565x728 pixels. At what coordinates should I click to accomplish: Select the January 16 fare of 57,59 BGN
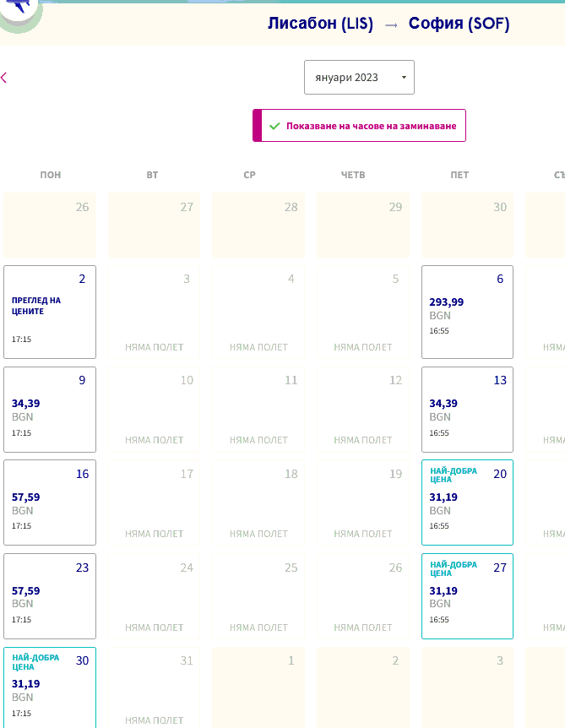[x=50, y=503]
